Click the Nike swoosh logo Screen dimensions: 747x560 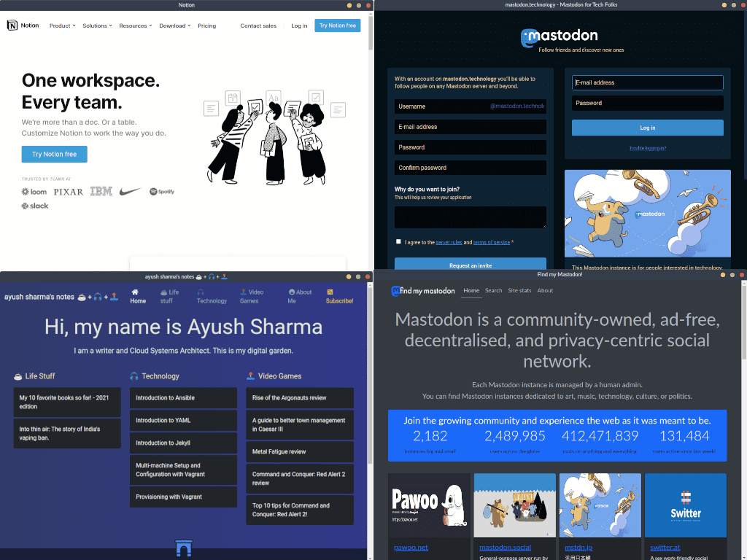pyautogui.click(x=130, y=192)
